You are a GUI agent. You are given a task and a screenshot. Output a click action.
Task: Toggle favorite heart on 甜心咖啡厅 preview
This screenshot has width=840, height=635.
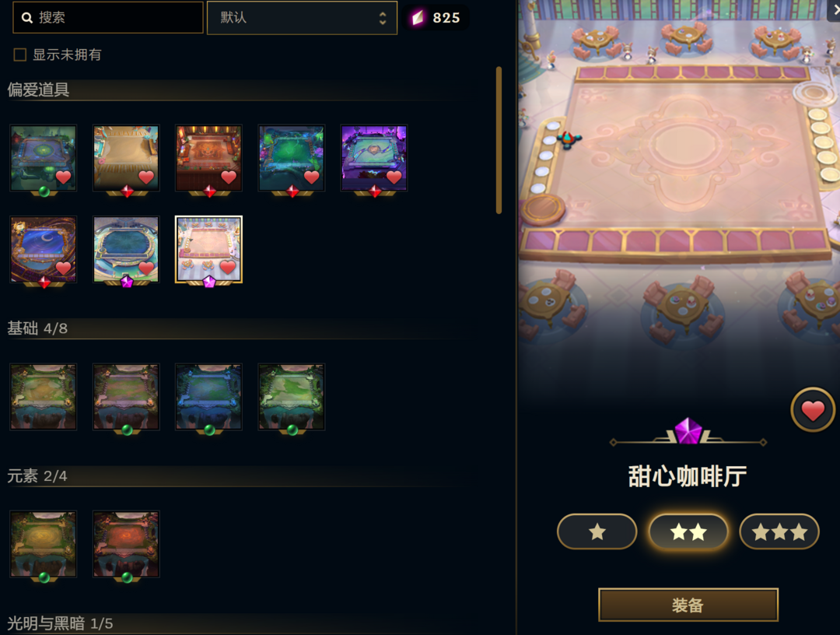pyautogui.click(x=812, y=410)
